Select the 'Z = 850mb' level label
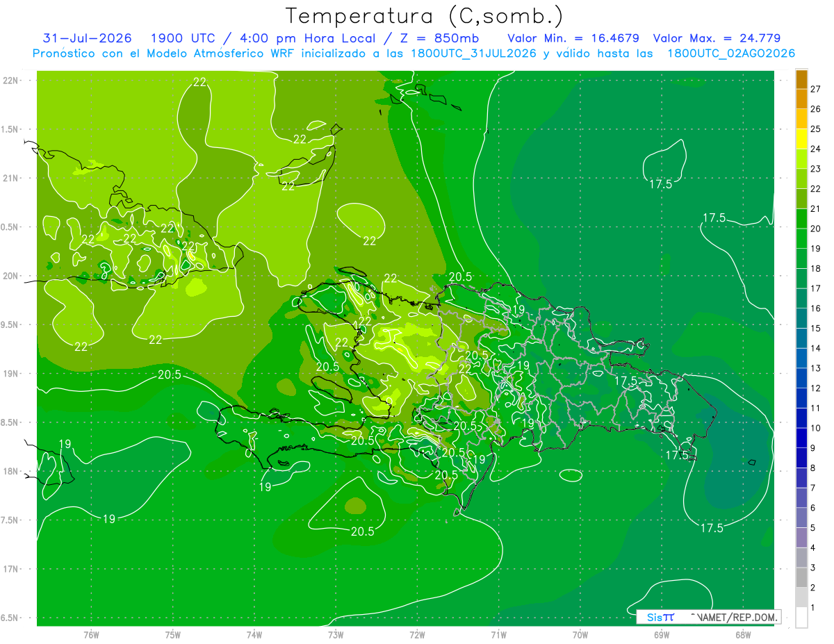The height and width of the screenshot is (644, 834). click(439, 38)
